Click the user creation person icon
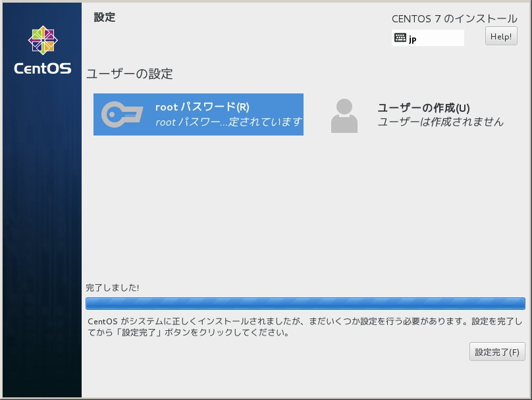Screen dimensions: 532x400 (344, 116)
